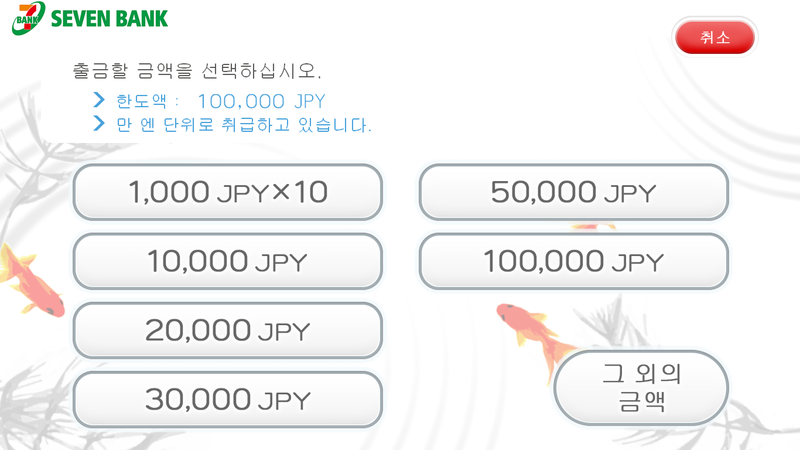
Task: Tap the goldfish on the left edge
Action: [x=32, y=281]
